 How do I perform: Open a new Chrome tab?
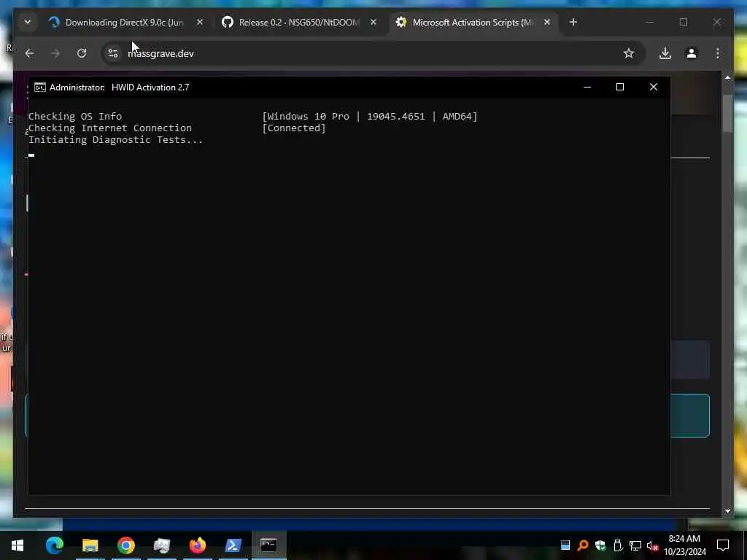pos(573,23)
